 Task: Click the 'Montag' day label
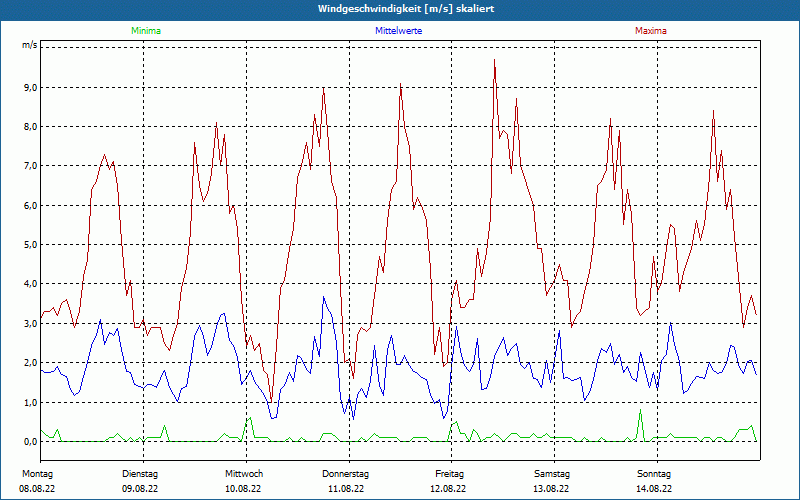click(x=37, y=474)
